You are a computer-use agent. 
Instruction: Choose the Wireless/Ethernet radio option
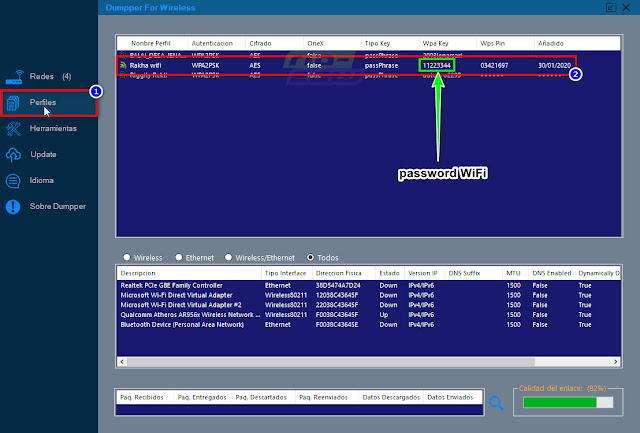click(x=229, y=257)
